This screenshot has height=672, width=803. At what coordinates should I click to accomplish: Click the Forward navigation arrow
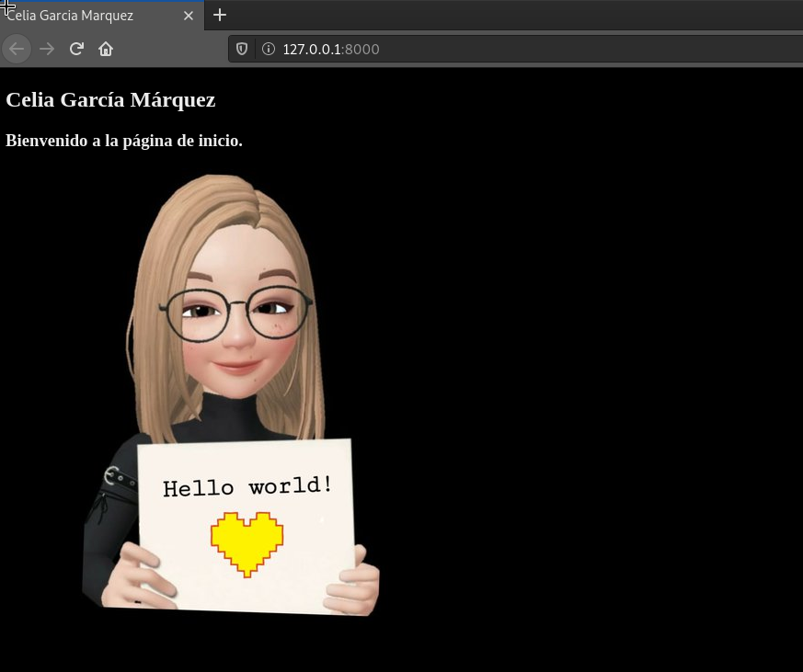46,48
